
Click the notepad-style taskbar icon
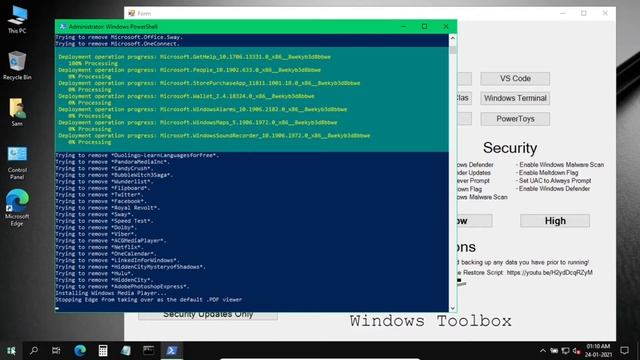pos(126,351)
